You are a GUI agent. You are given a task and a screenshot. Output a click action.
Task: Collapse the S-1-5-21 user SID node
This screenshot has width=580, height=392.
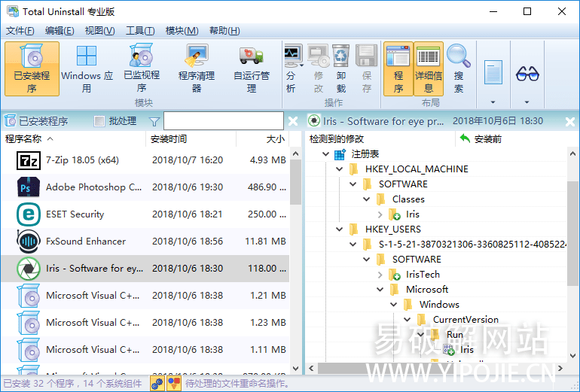pos(353,245)
